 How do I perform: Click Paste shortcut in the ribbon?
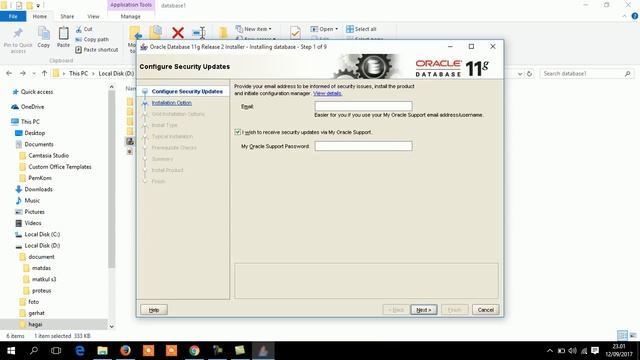click(97, 49)
